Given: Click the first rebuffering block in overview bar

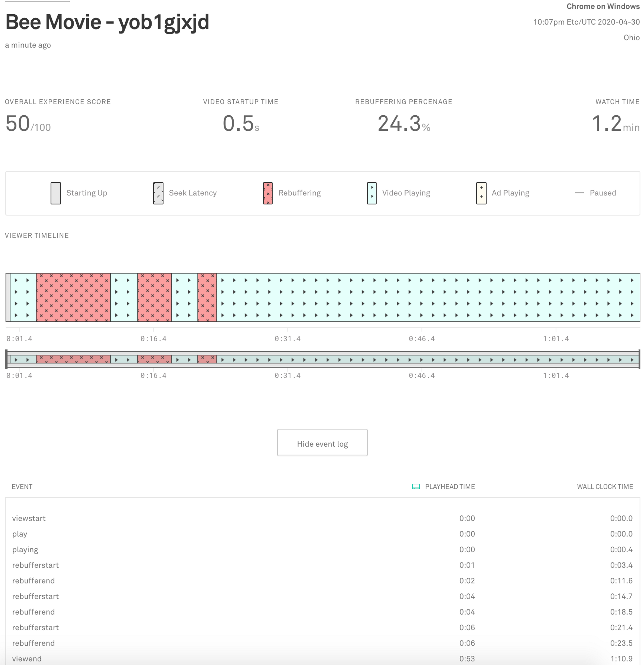Looking at the screenshot, I should click(73, 359).
